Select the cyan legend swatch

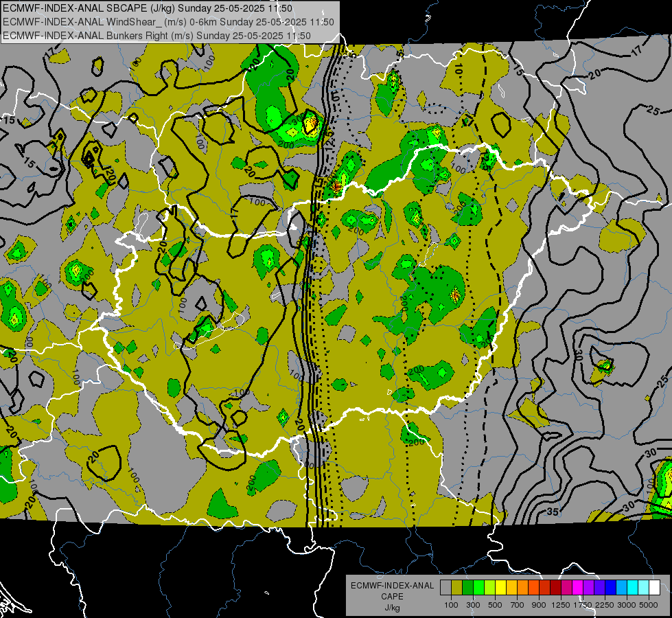click(633, 587)
